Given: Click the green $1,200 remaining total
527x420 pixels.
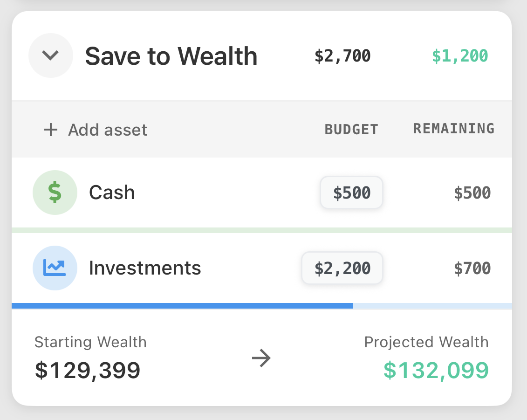Looking at the screenshot, I should coord(459,56).
